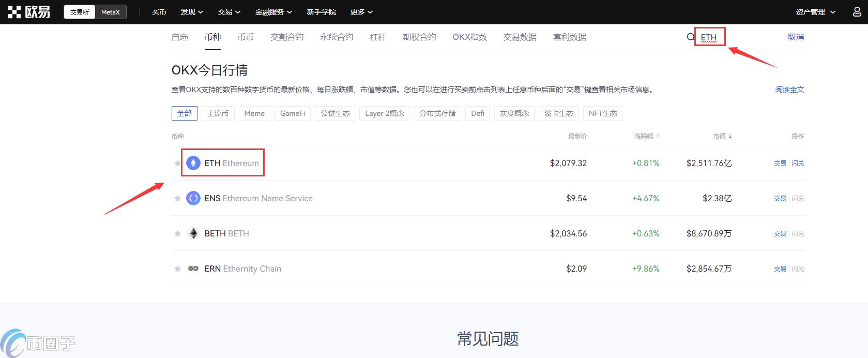Click the ERN coin logo
Viewport: 868px width, 358px height.
click(x=193, y=269)
